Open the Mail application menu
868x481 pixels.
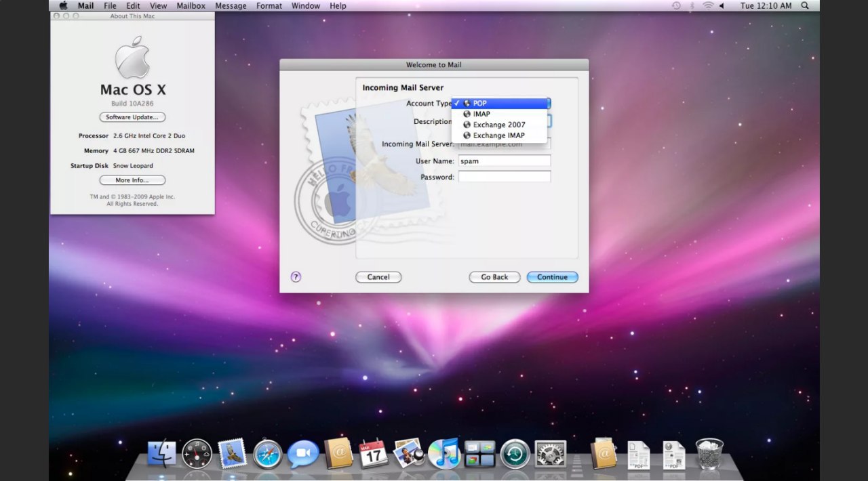pos(85,5)
